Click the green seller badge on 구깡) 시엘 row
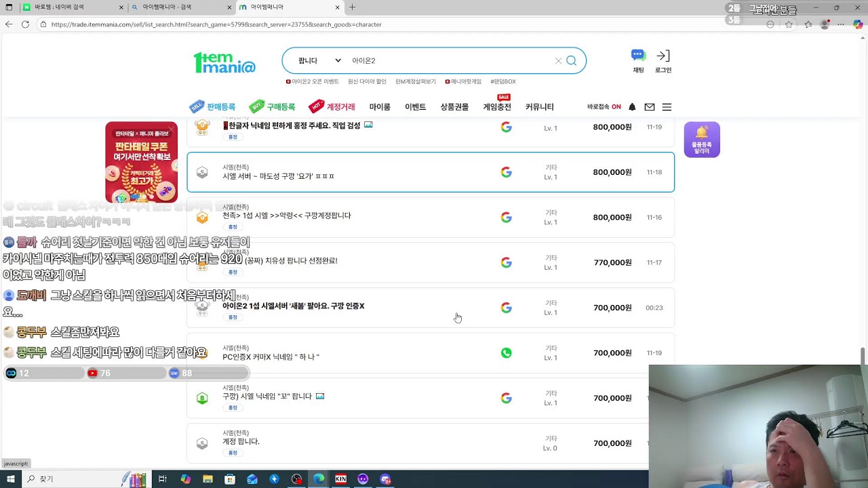 (x=202, y=399)
